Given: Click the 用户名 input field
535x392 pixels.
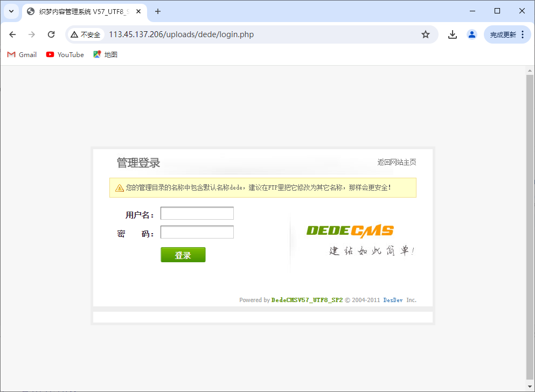Looking at the screenshot, I should (197, 214).
